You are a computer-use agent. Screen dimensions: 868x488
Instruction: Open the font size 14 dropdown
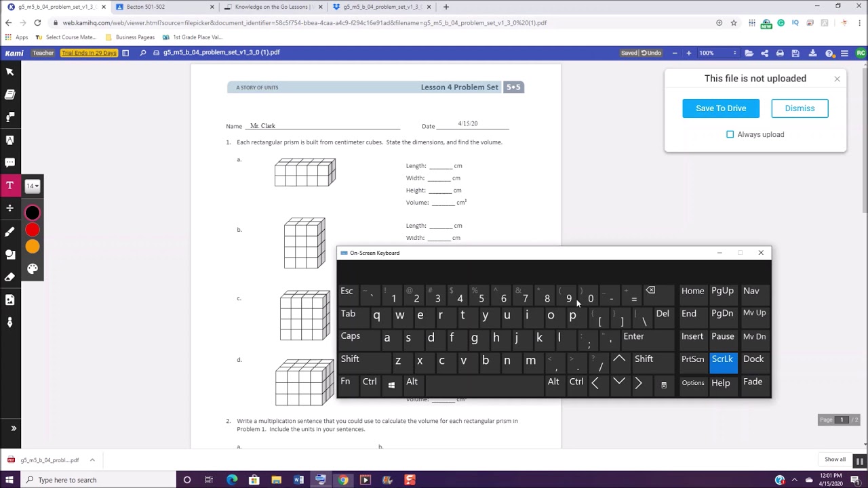point(33,186)
